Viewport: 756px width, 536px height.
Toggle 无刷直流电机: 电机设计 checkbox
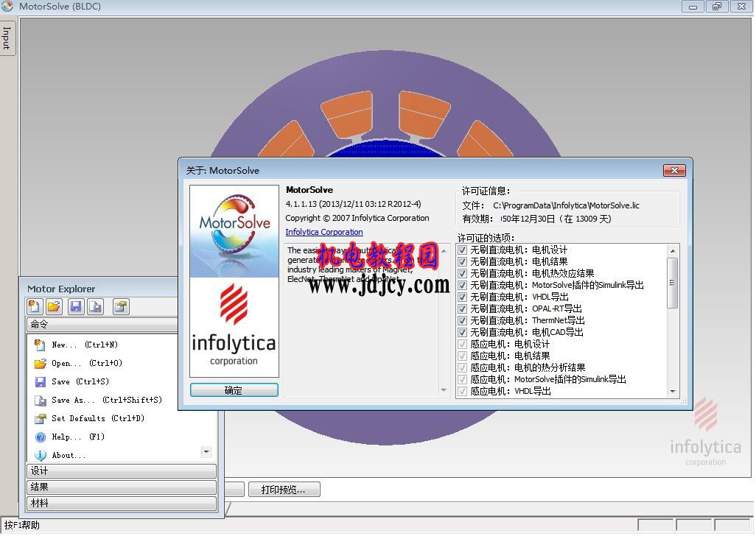tap(463, 250)
